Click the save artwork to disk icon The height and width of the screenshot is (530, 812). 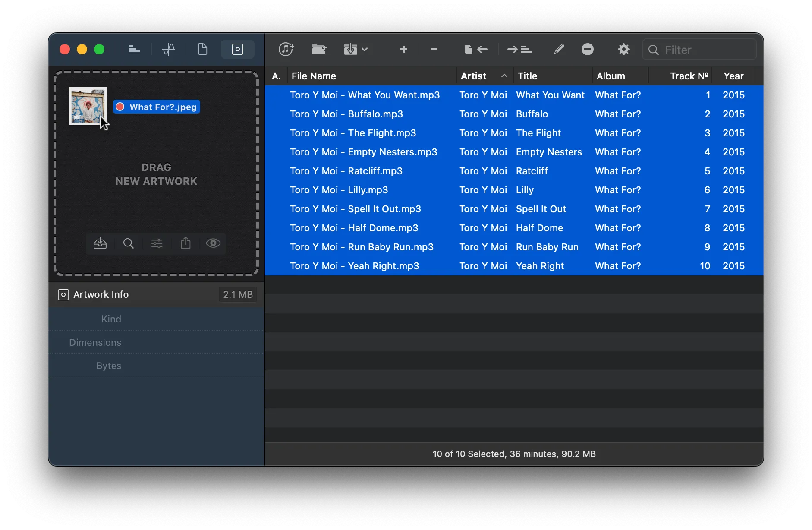tap(100, 243)
